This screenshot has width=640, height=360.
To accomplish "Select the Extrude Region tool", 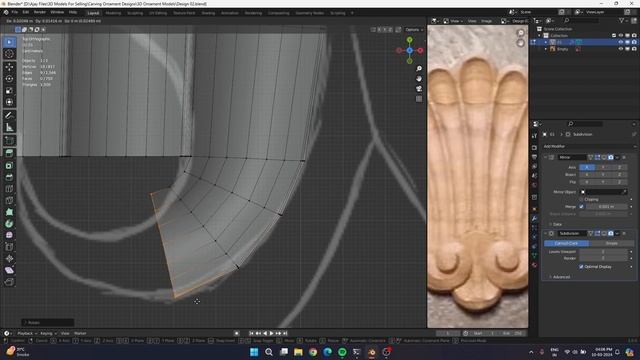I will (9, 153).
